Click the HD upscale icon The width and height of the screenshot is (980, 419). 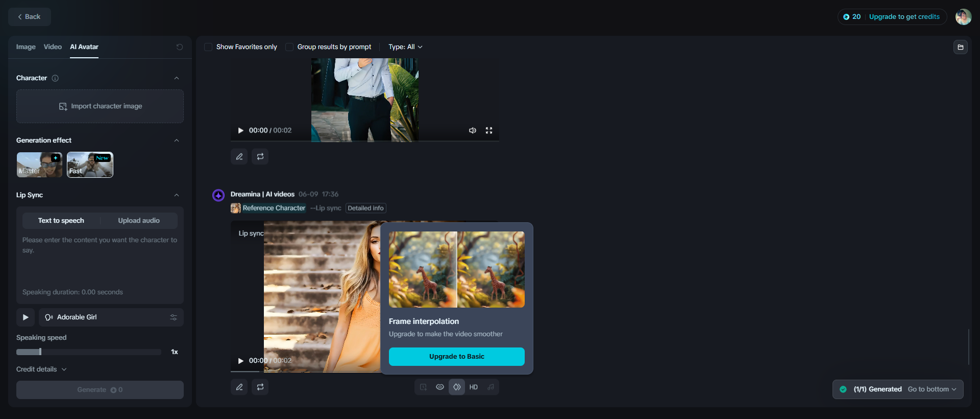pos(474,387)
